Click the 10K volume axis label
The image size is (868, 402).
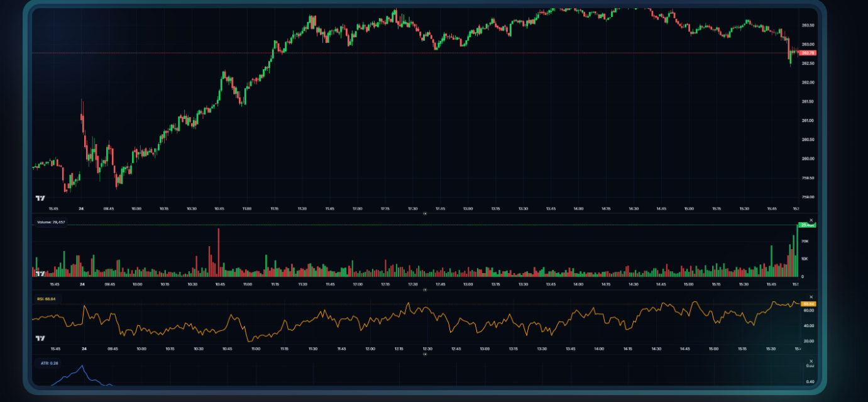(805, 259)
